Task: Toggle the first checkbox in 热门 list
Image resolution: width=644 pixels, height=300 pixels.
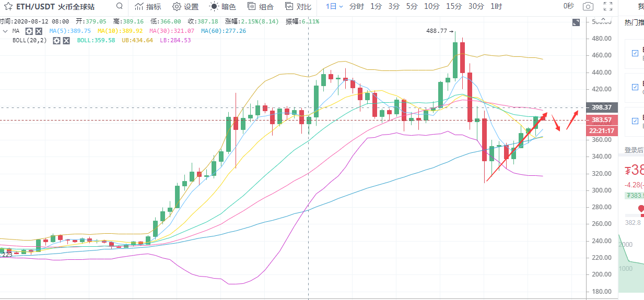Action: pos(635,53)
